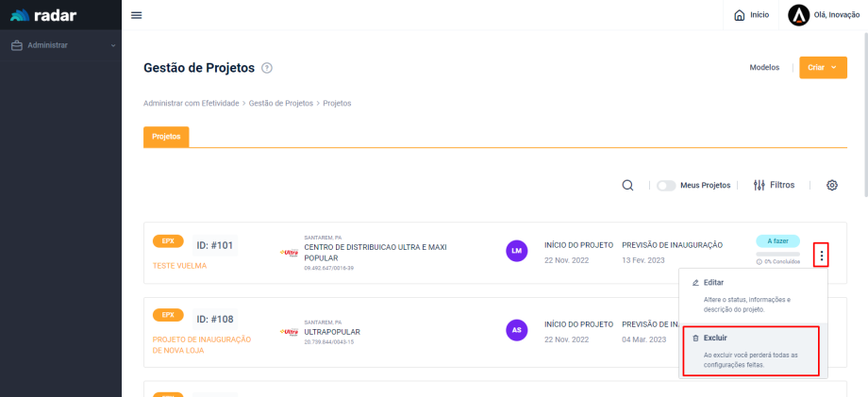
Task: Open the Criar dropdown button
Action: [822, 68]
